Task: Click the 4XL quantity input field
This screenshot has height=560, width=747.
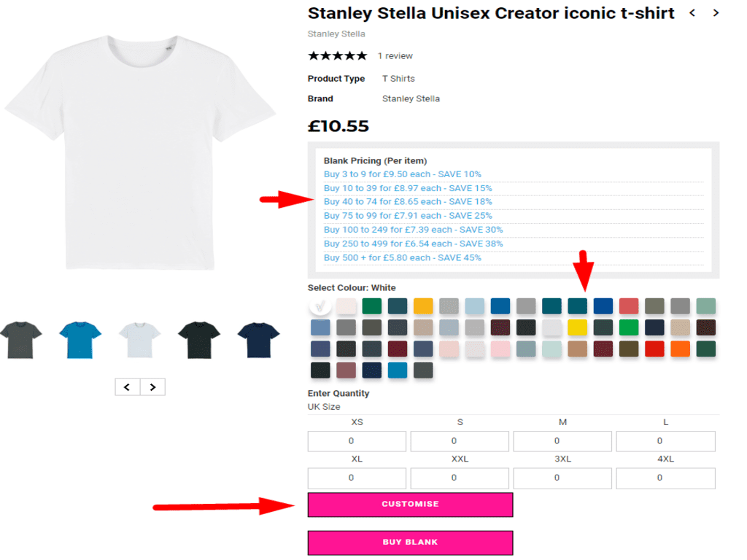Action: [665, 478]
